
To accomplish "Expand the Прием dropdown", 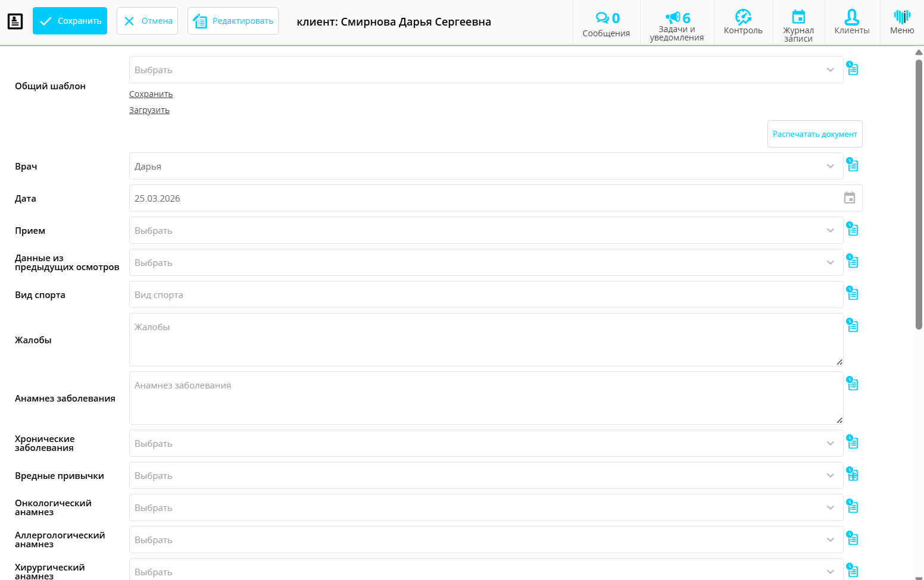I will coord(485,230).
